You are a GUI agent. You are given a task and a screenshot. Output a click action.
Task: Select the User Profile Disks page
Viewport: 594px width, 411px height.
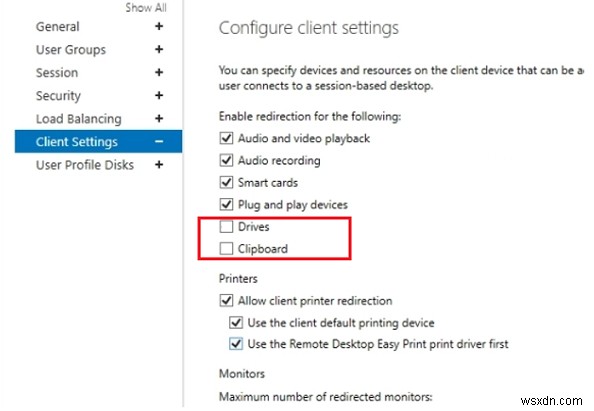85,165
